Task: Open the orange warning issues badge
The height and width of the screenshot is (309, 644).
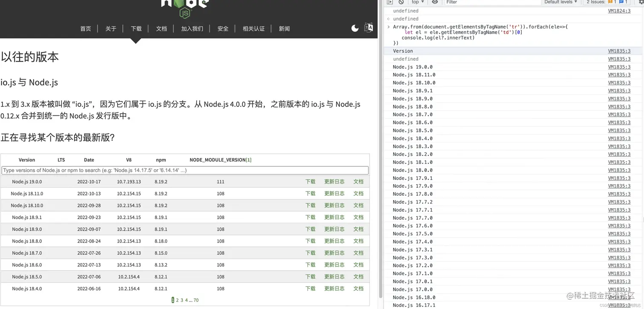Action: tap(611, 2)
